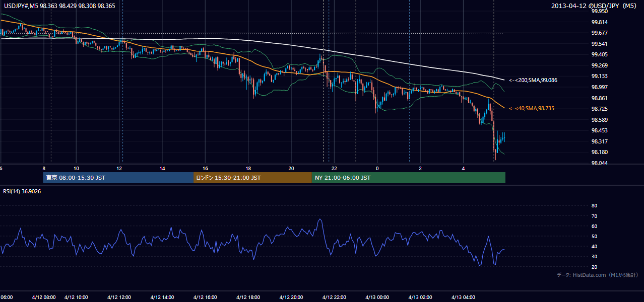
Task: Click price axis value 98.453
Action: point(599,130)
